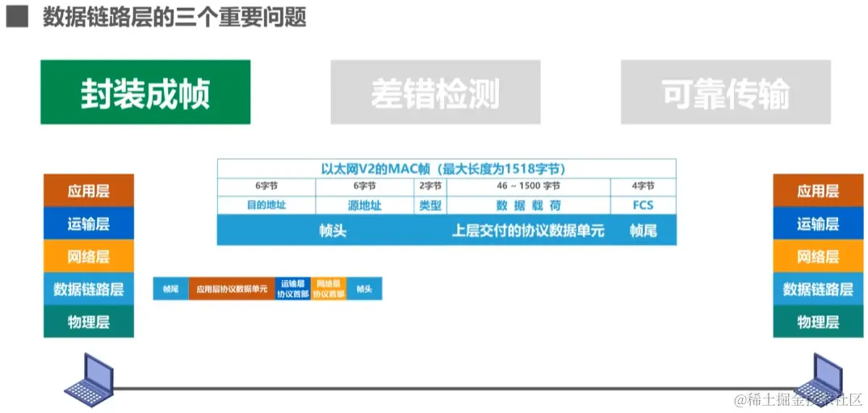Click 上层交付的协议数据单元 in the table
868x413 pixels.
[529, 231]
